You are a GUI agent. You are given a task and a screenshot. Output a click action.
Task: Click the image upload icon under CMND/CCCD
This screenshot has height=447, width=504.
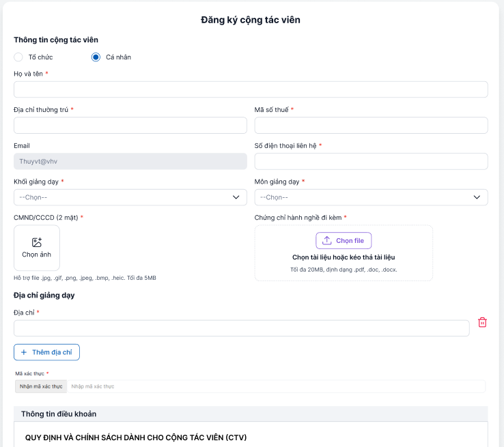click(x=37, y=242)
